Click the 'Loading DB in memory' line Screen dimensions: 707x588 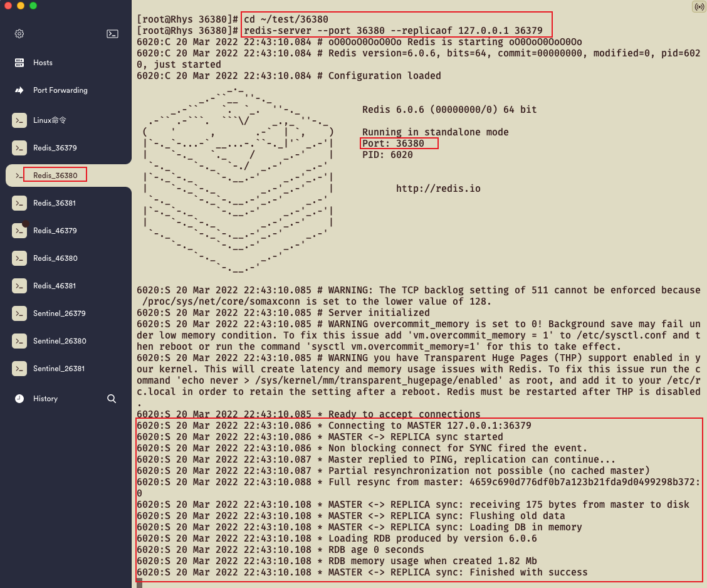tap(359, 527)
